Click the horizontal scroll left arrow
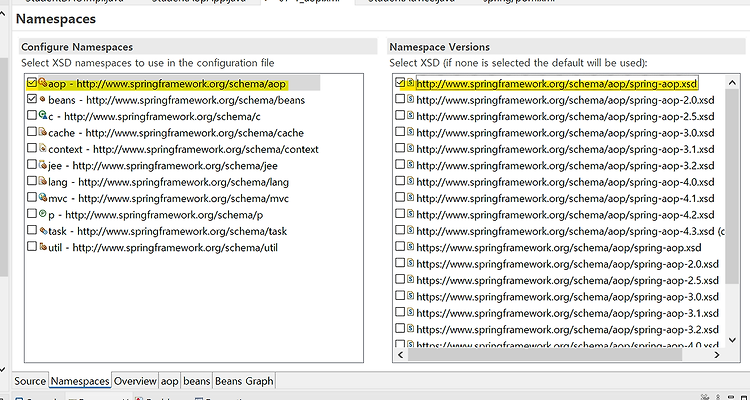Viewport: 750px width, 400px height. point(400,355)
